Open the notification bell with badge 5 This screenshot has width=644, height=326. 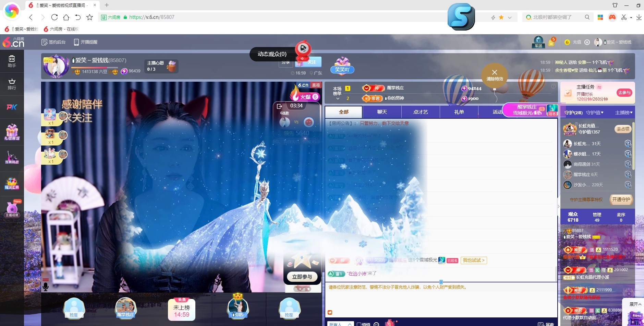tap(551, 42)
